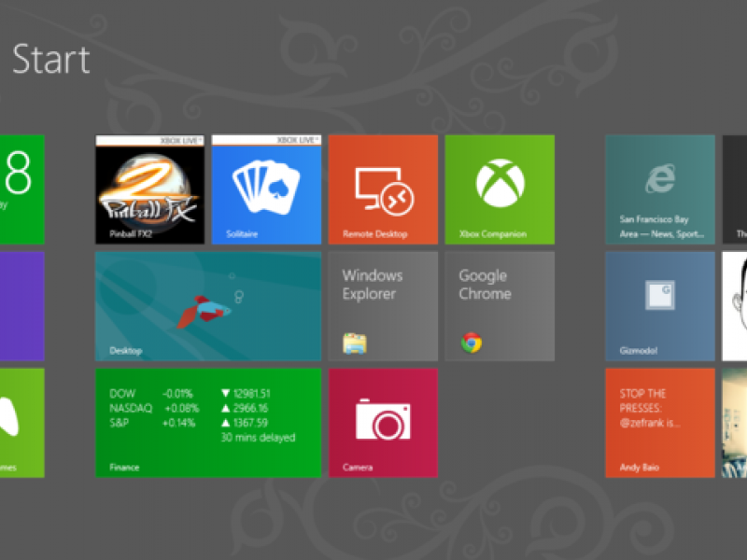The width and height of the screenshot is (747, 560).
Task: Open the Remote Desktop tile
Action: 383,189
